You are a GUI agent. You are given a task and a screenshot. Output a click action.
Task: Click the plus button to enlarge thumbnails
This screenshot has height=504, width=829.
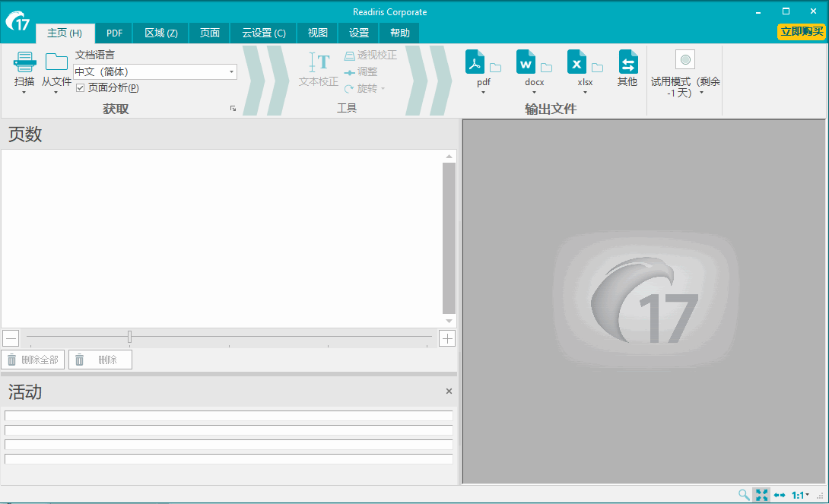(447, 338)
